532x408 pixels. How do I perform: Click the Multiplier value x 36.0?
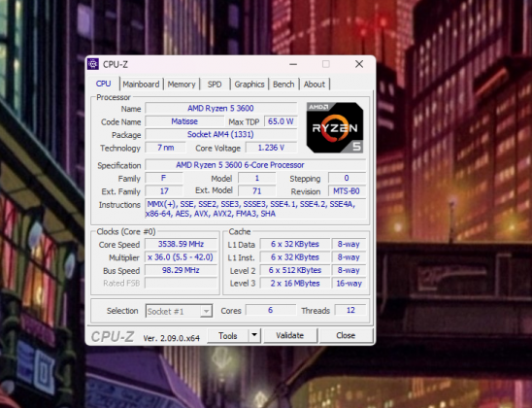181,257
